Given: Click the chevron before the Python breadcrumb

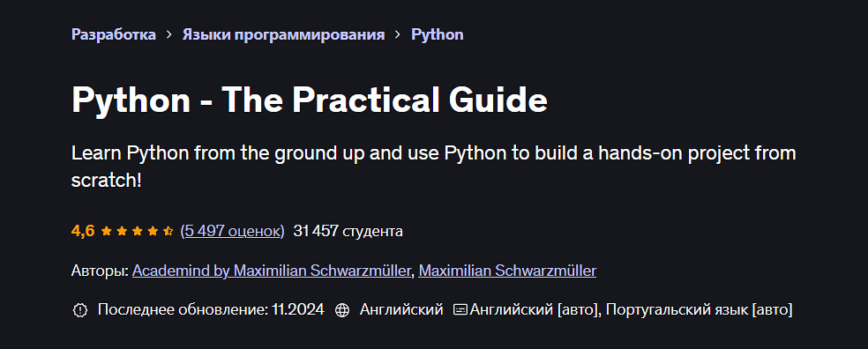Looking at the screenshot, I should click(398, 35).
